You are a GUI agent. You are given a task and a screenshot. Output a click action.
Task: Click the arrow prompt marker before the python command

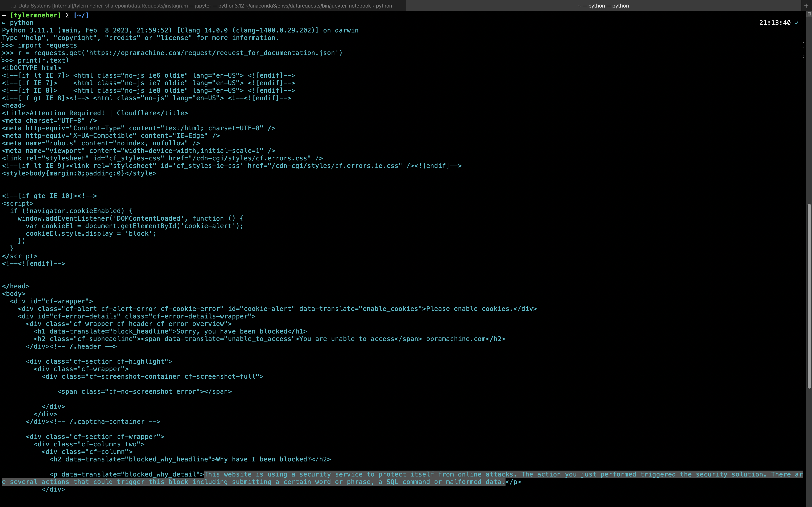click(x=3, y=23)
